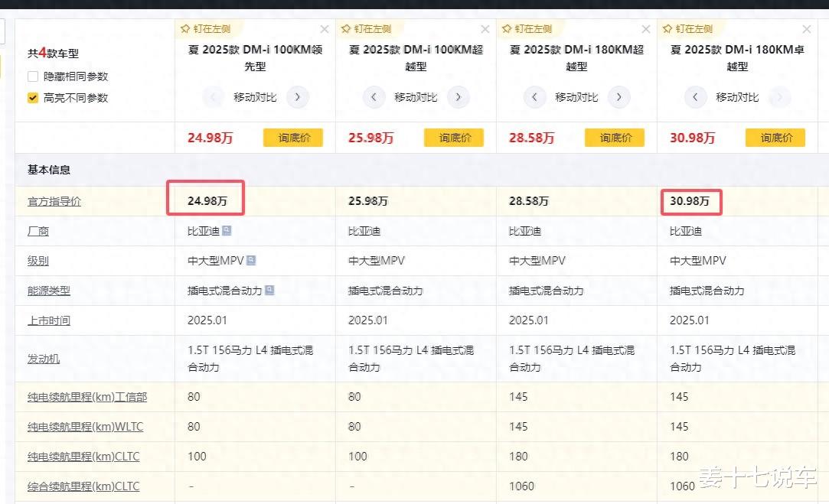Click 询底价 for the 30.98万 model
Screen dimensions: 829x504
775,138
